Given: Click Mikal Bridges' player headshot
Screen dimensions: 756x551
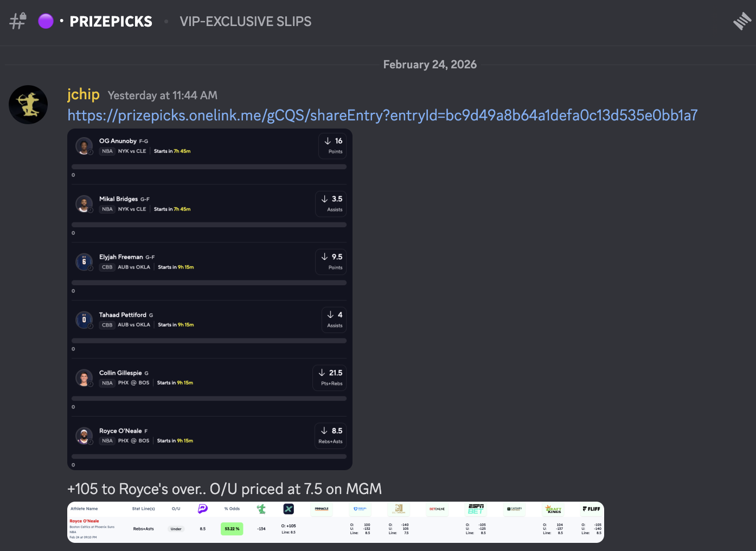Looking at the screenshot, I should tap(84, 204).
